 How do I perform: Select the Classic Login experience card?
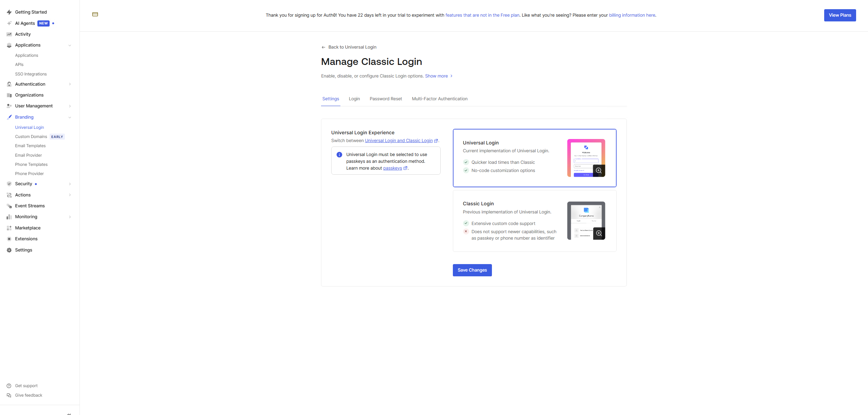(534, 221)
